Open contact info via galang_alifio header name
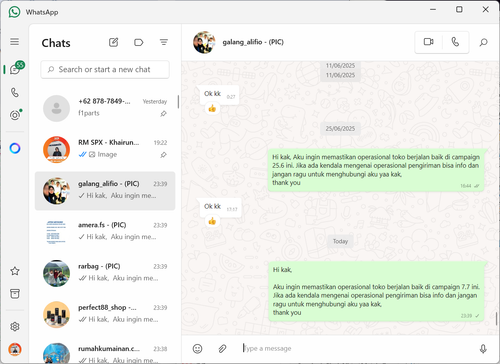The width and height of the screenshot is (500, 364). click(253, 42)
